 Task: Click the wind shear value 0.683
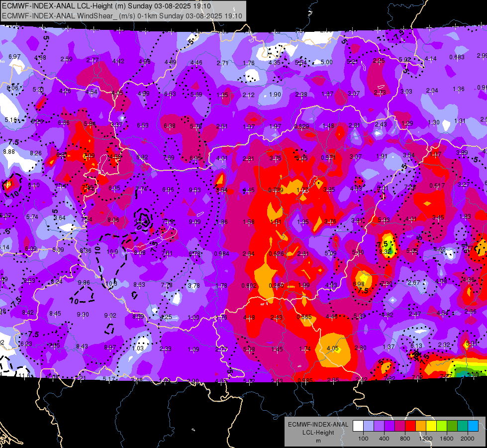coord(457,57)
